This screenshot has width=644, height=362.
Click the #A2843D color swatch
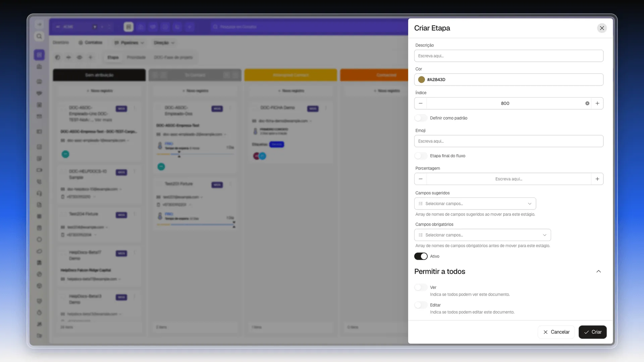pyautogui.click(x=422, y=80)
